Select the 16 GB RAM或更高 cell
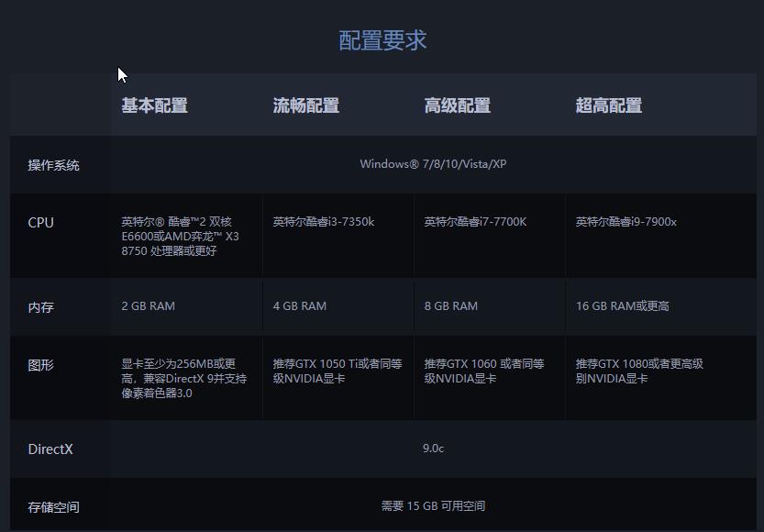The height and width of the screenshot is (532, 764). coord(622,306)
